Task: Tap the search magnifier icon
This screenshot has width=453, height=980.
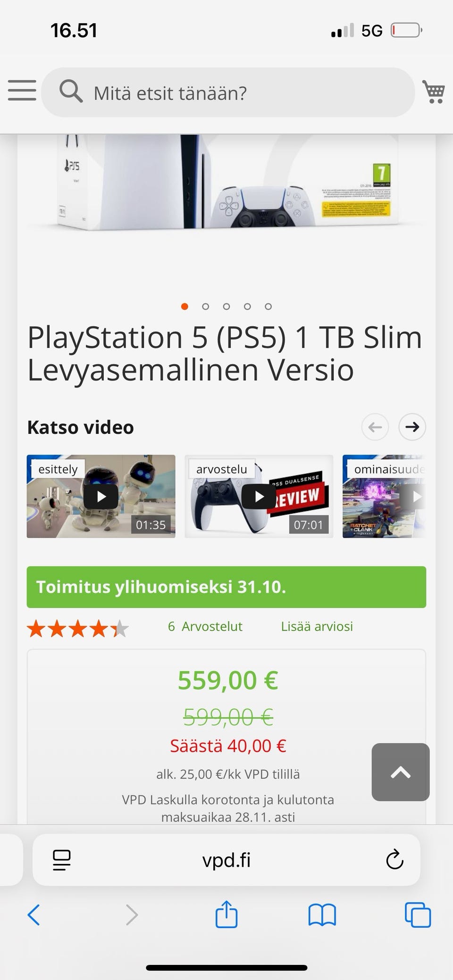Action: (x=71, y=91)
